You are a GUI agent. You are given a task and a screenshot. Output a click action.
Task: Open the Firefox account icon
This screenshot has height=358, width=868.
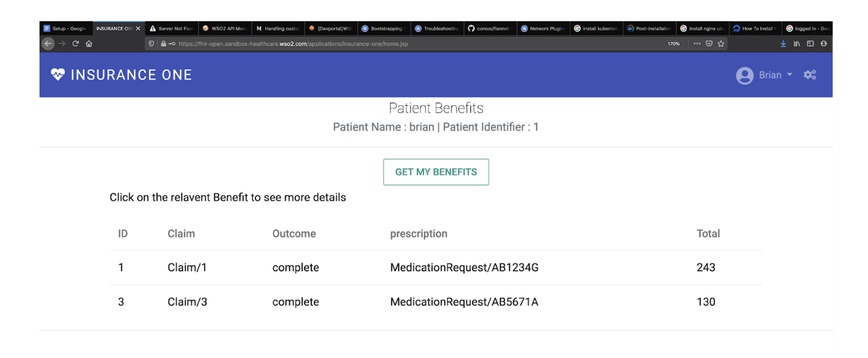[x=824, y=44]
